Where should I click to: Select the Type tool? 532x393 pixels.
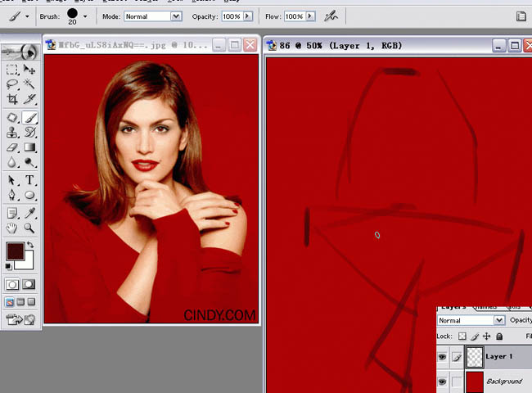coord(29,180)
